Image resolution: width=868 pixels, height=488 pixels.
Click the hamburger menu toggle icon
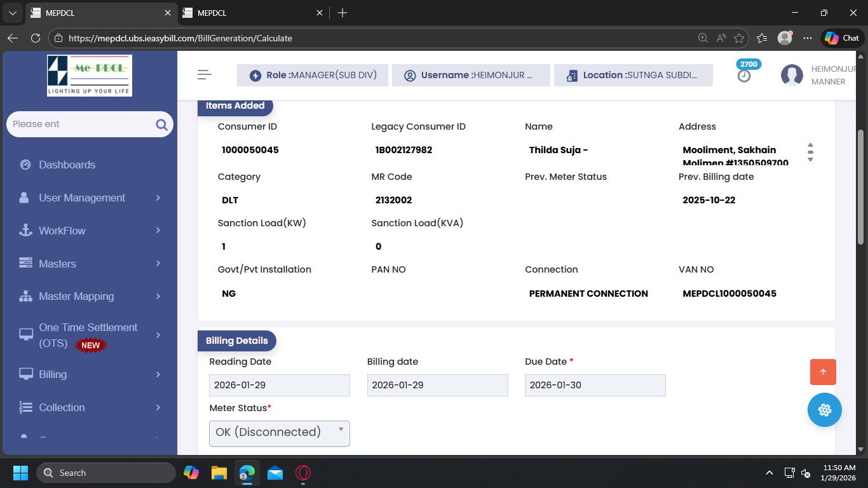(x=205, y=75)
